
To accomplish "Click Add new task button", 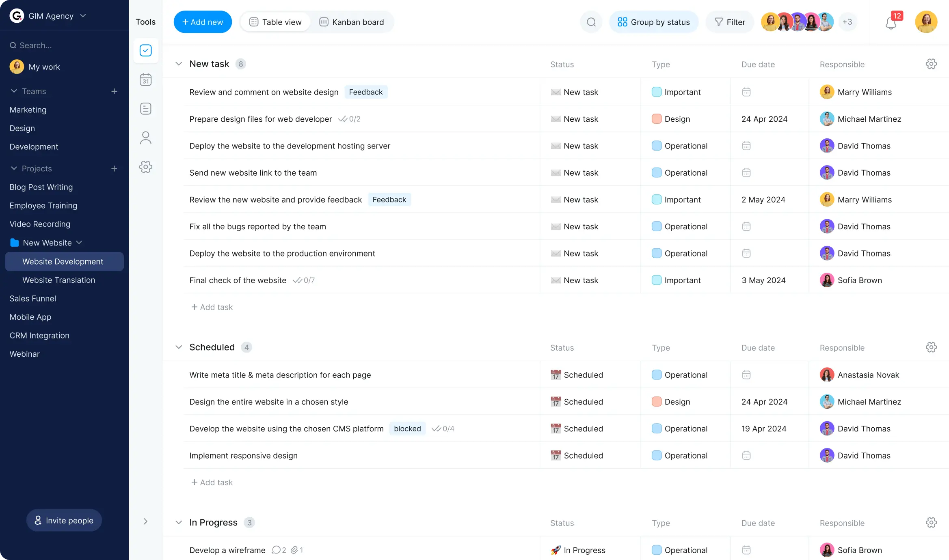I will coord(202,22).
